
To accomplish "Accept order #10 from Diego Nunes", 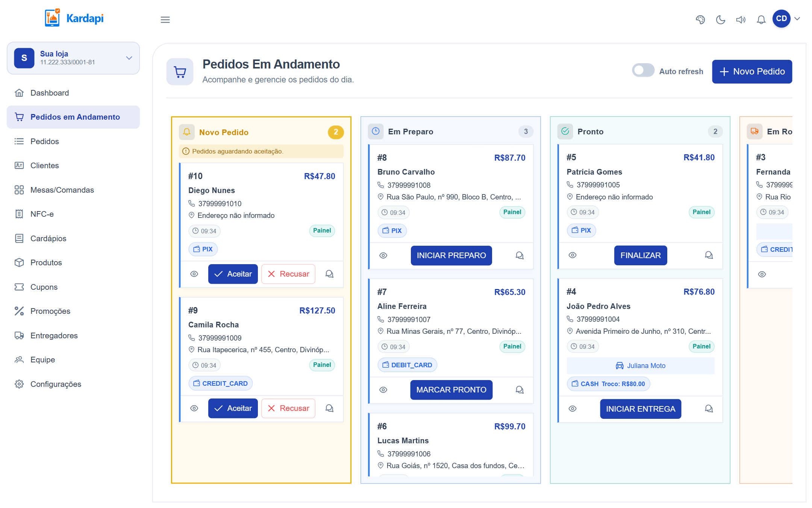I will point(233,274).
